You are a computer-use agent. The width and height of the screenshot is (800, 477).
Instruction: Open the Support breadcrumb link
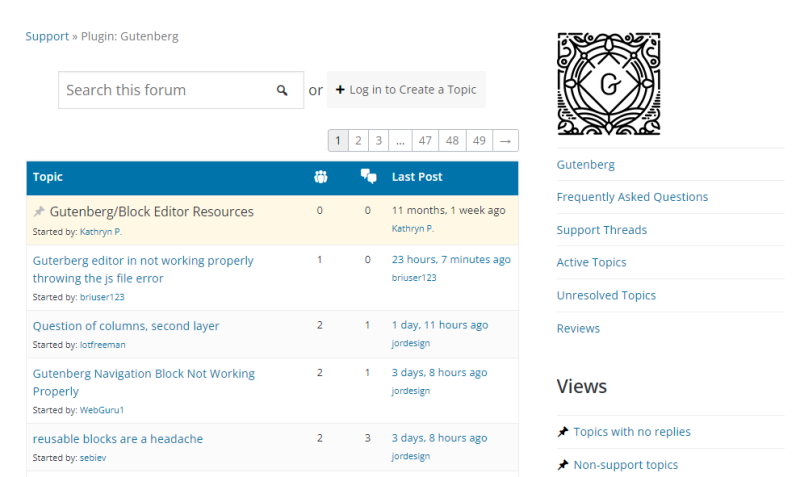pyautogui.click(x=47, y=36)
